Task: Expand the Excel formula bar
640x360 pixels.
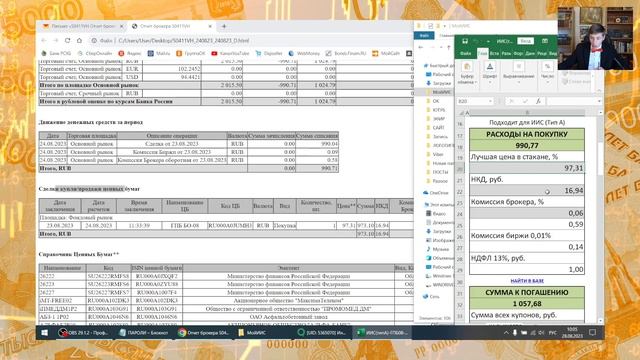Action: pyautogui.click(x=599, y=101)
